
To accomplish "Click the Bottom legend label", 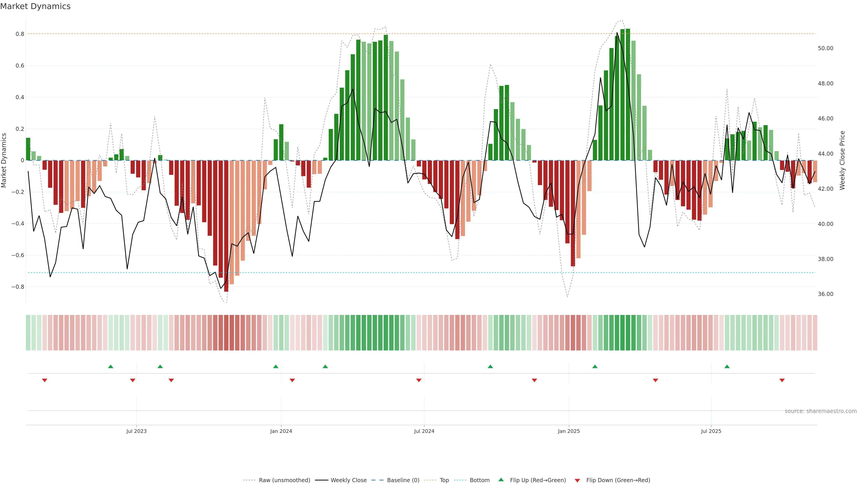I will 479,480.
